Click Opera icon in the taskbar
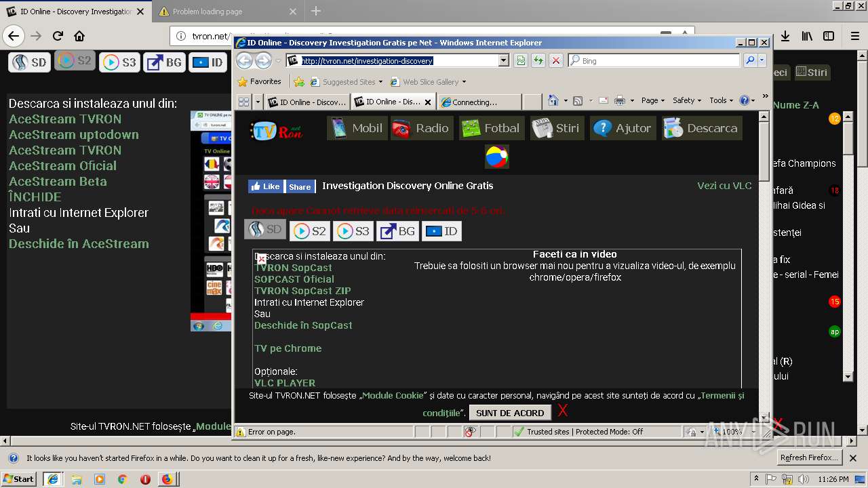868x488 pixels. pyautogui.click(x=144, y=479)
